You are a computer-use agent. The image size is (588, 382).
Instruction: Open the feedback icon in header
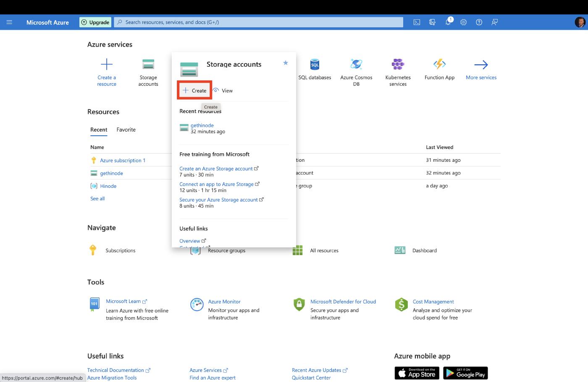point(494,22)
